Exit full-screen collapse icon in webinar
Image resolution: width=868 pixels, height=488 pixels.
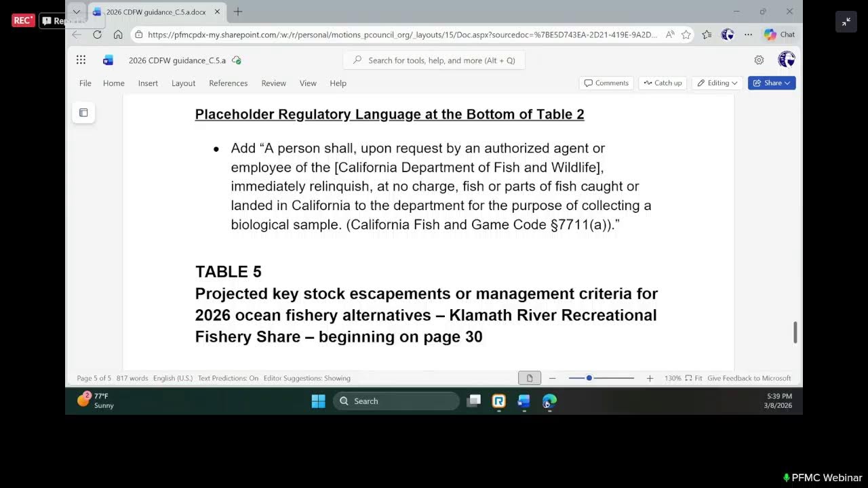846,22
